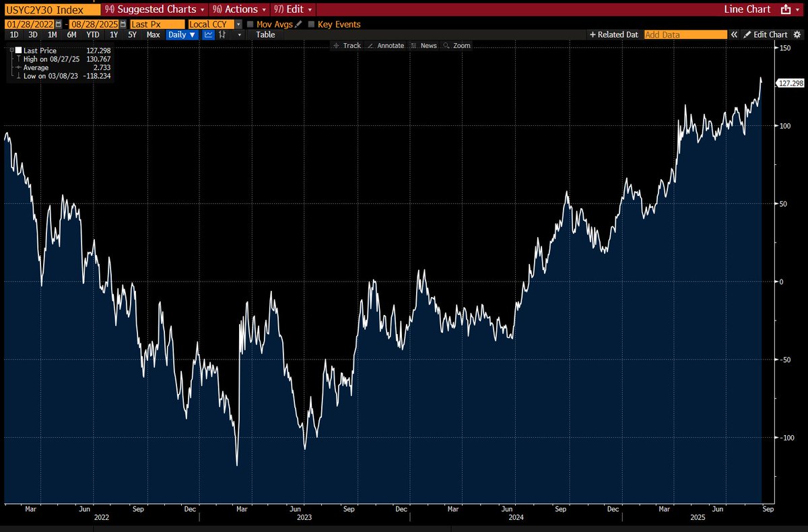Collapse the panel using double-chevron button

pos(735,34)
